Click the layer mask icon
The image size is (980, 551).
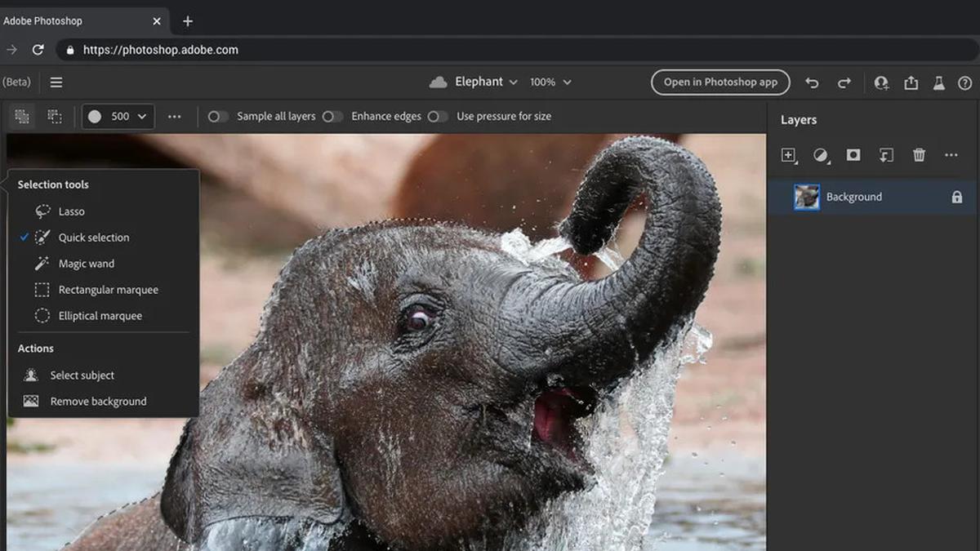(x=853, y=155)
